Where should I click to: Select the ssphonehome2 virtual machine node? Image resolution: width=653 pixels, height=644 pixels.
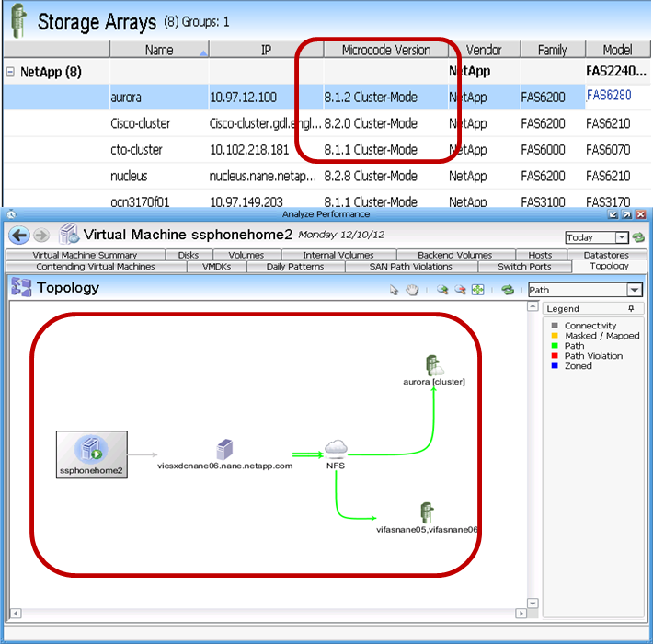pos(92,454)
